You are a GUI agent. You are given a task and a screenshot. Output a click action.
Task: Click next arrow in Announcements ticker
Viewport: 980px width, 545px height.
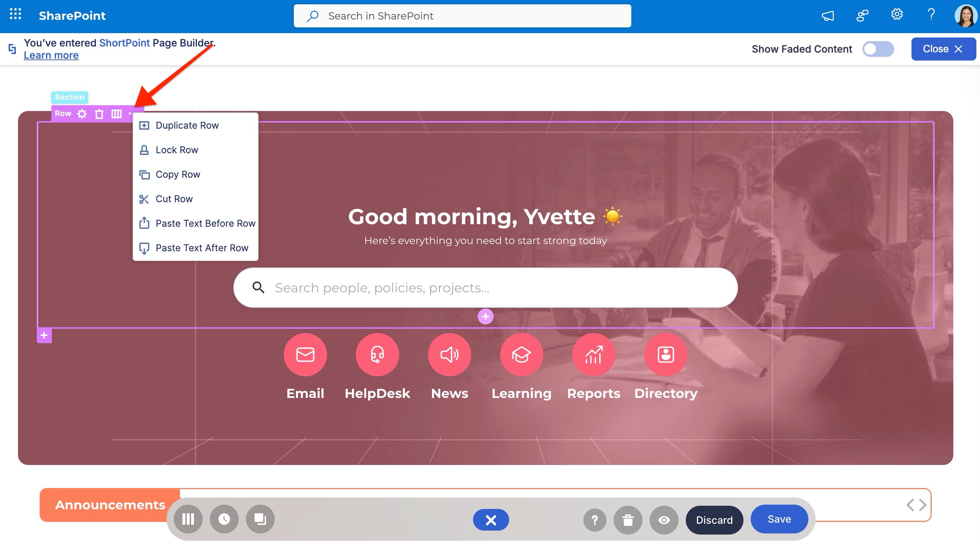coord(923,505)
